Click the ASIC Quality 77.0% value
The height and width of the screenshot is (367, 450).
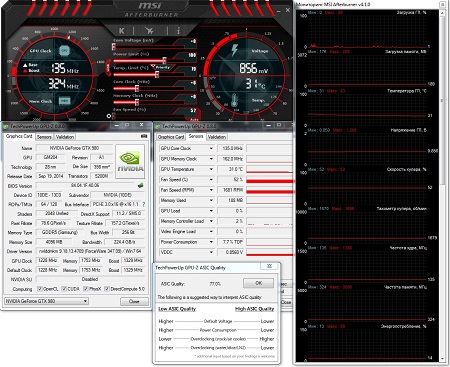215,284
